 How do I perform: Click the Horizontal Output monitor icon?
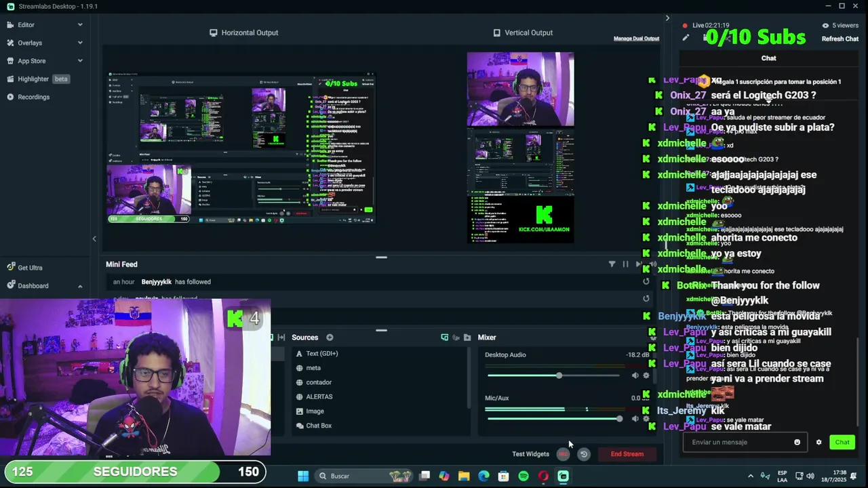click(x=214, y=33)
